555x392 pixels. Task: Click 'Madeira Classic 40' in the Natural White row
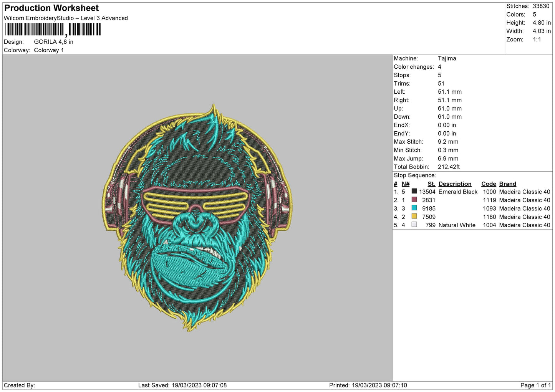(525, 225)
